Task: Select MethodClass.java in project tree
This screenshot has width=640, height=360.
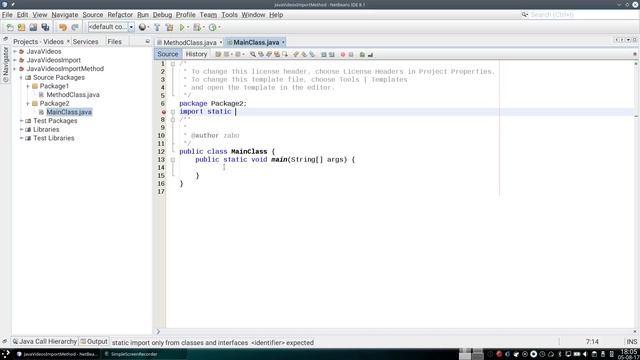Action: pyautogui.click(x=73, y=95)
